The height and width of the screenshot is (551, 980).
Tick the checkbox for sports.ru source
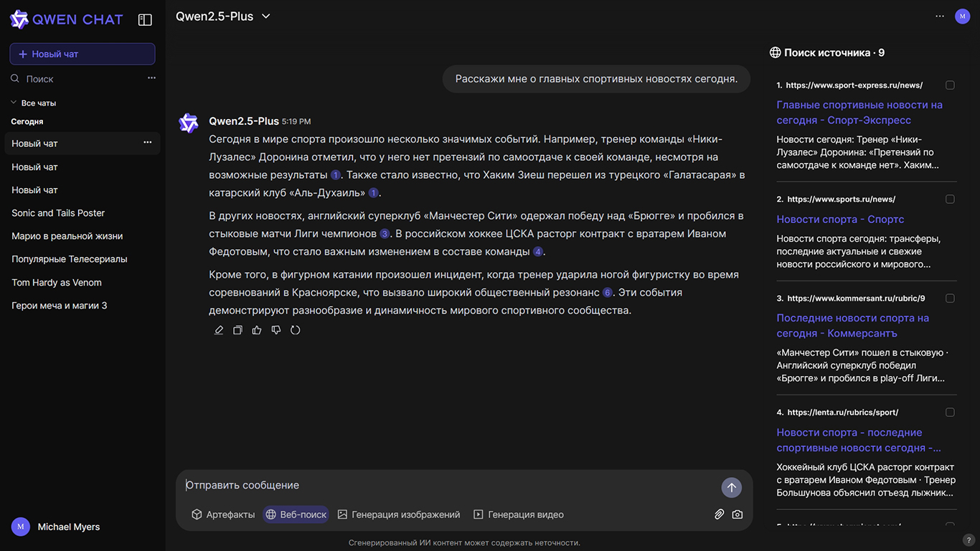pyautogui.click(x=950, y=199)
